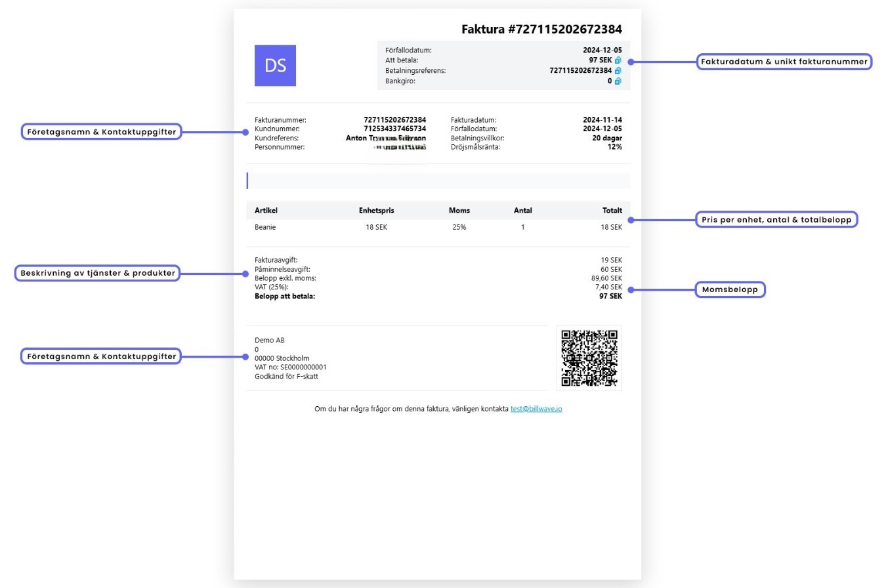Click the "Moms" column header
The image size is (886, 588).
point(459,211)
